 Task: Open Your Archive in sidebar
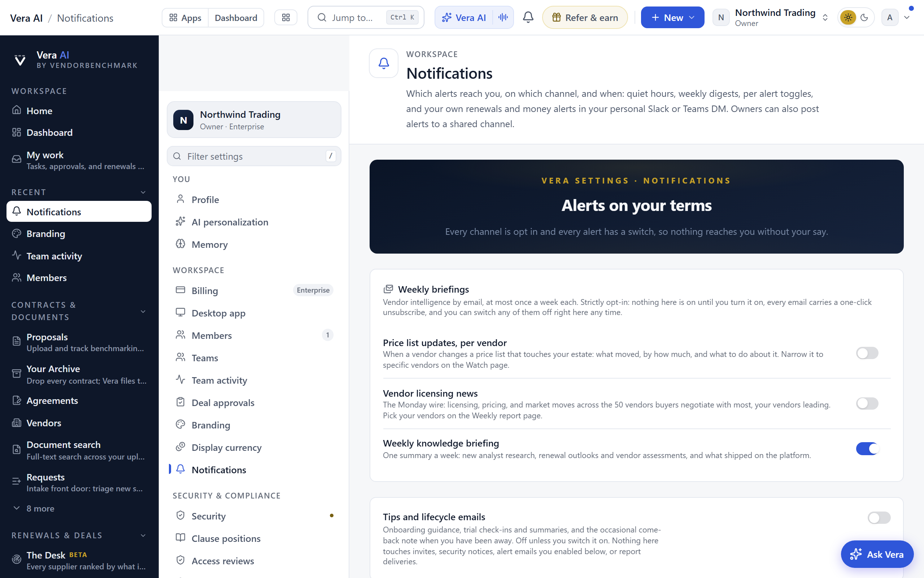pos(79,374)
